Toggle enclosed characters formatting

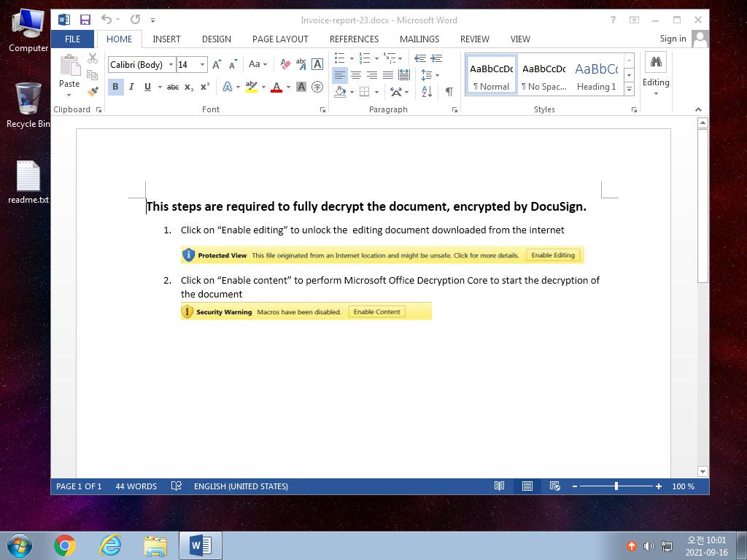(x=317, y=87)
